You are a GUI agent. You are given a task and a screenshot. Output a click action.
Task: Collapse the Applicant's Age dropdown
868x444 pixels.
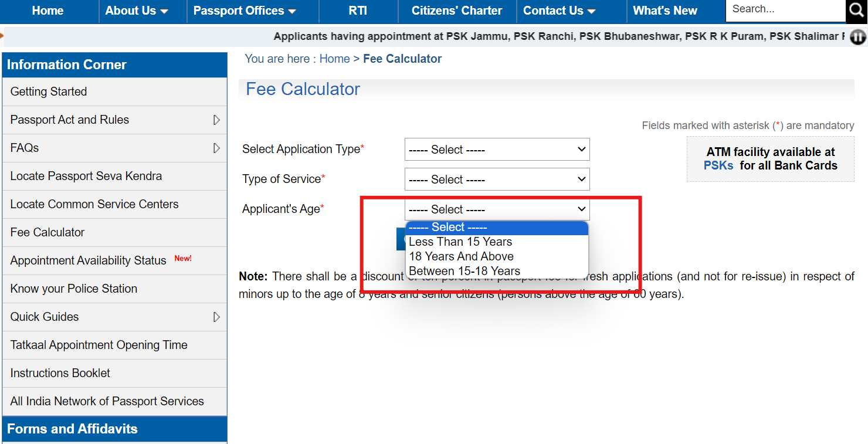pos(497,209)
